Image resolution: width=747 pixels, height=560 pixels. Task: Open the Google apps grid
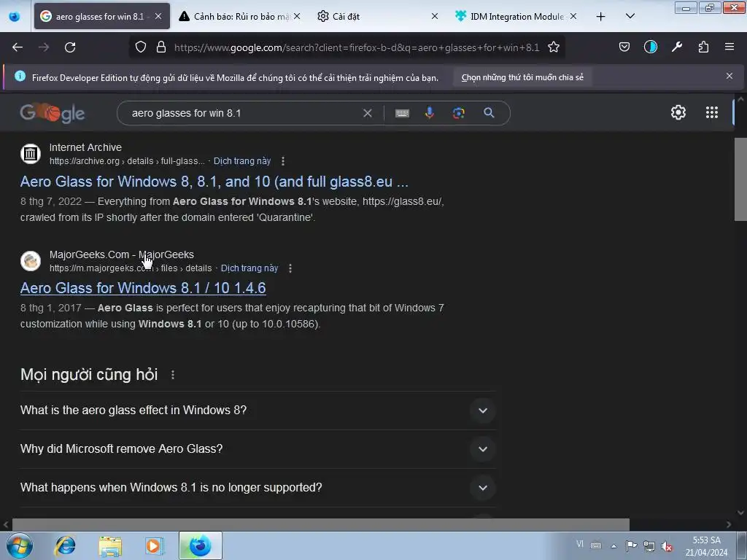point(712,112)
